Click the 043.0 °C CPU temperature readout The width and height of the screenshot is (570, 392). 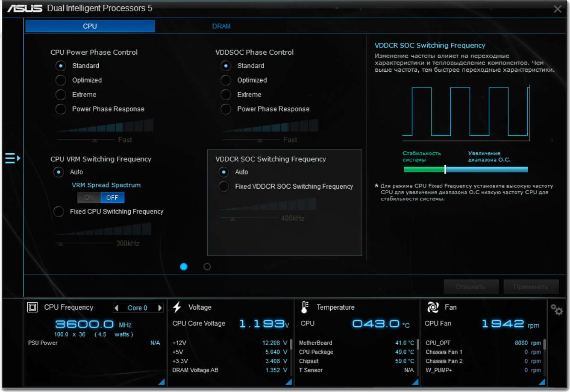click(381, 324)
